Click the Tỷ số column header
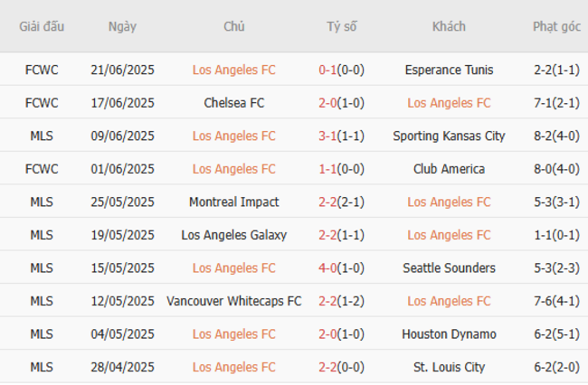This screenshot has width=588, height=385. (x=341, y=27)
